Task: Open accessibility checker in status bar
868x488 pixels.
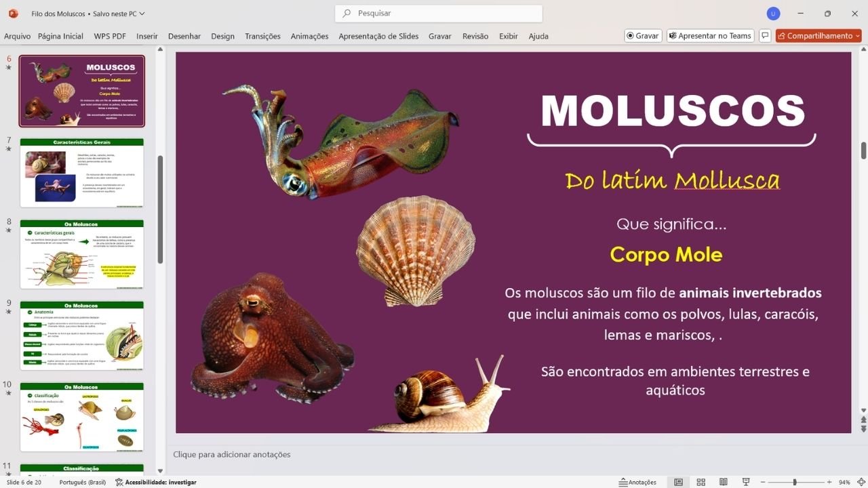Action: point(155,482)
